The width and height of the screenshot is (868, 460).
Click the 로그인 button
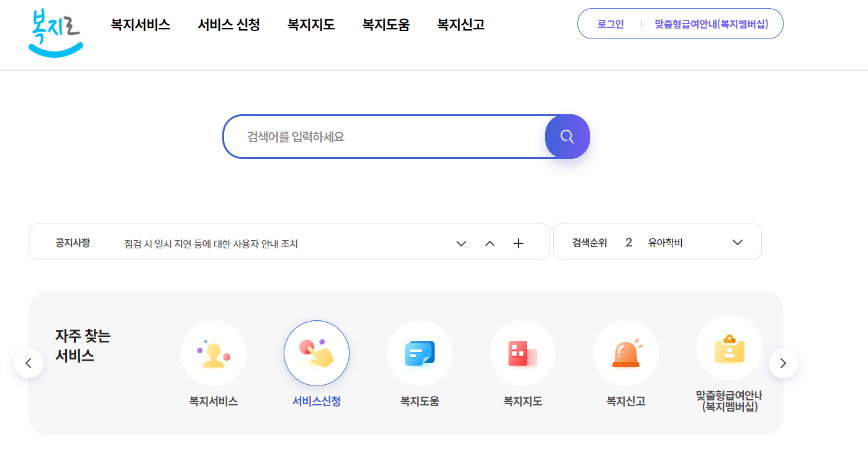click(610, 24)
